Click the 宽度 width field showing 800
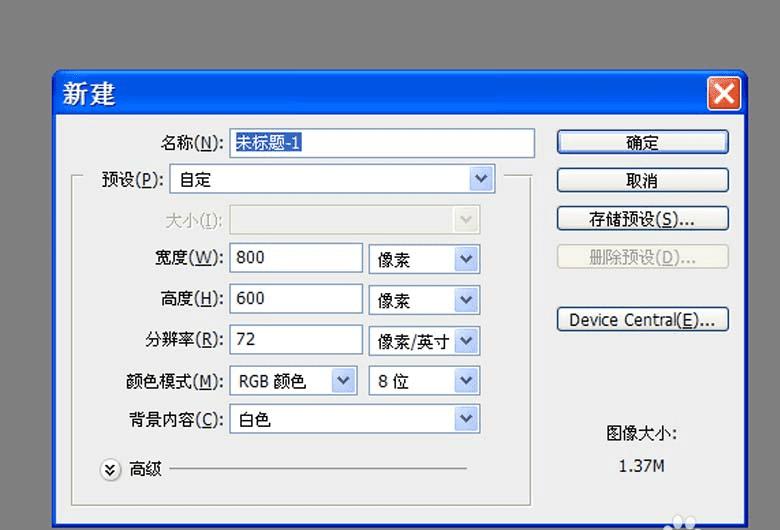Viewport: 780px width, 530px height. click(296, 258)
